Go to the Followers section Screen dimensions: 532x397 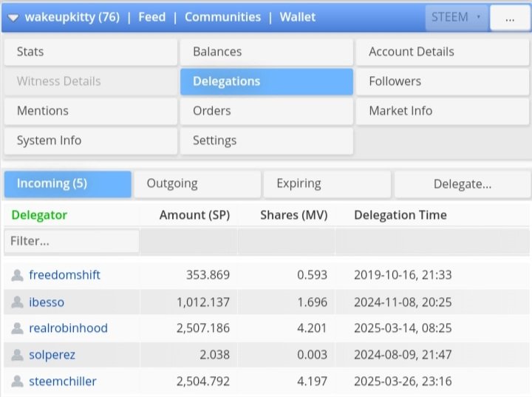443,81
